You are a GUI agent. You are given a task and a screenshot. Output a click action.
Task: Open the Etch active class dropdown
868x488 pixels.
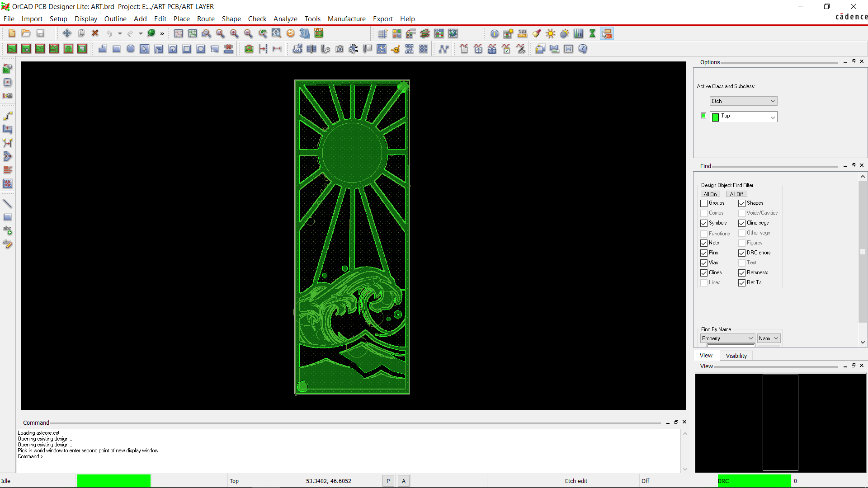(743, 101)
